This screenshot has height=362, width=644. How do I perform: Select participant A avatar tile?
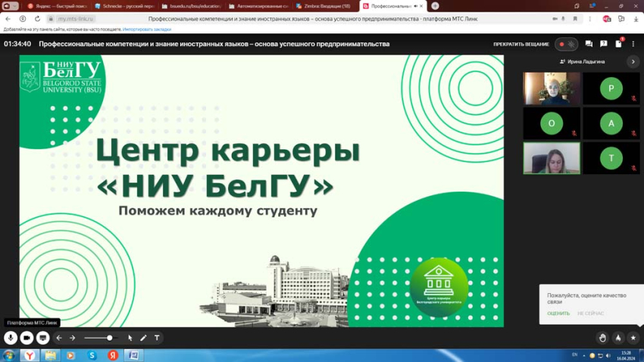click(x=611, y=123)
